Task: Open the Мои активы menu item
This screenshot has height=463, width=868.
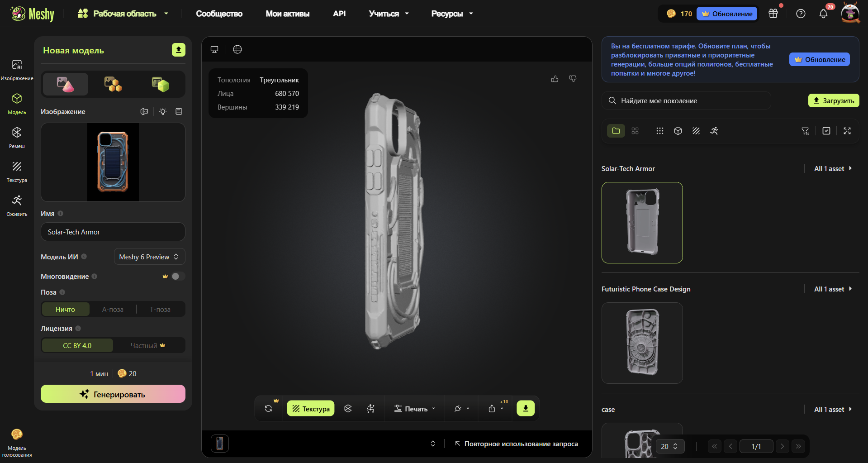Action: coord(287,14)
